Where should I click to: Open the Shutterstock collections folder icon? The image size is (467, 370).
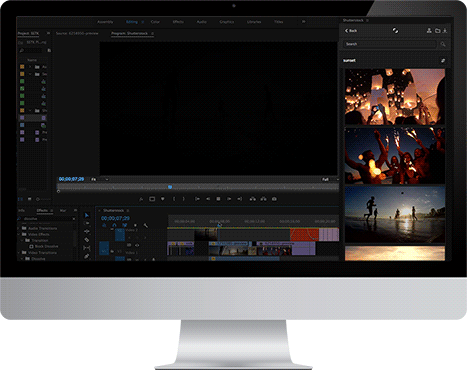click(x=437, y=31)
